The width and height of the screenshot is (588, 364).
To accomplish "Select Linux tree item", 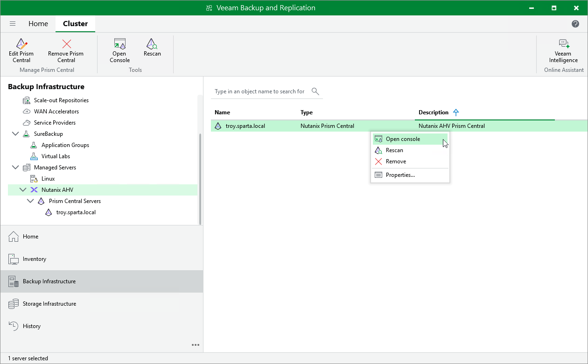I will point(48,179).
